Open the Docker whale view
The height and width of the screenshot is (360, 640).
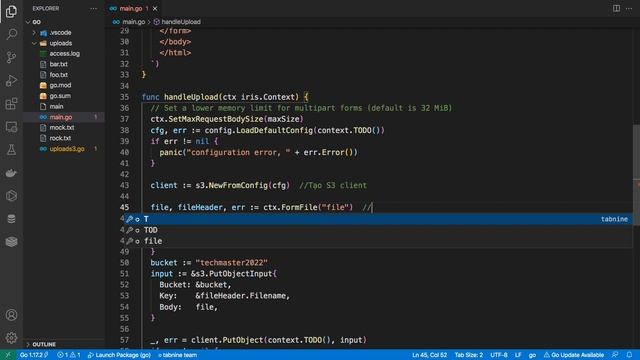(x=11, y=173)
